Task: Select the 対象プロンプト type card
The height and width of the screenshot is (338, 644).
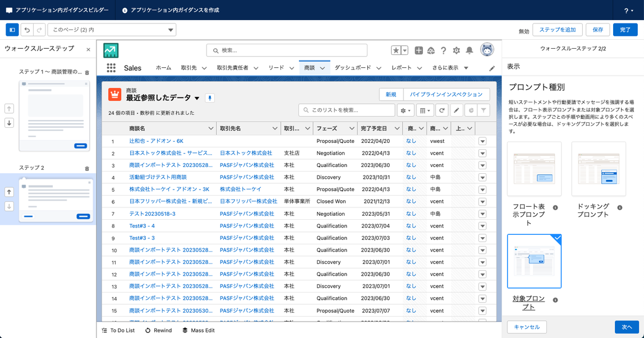Action: tap(534, 261)
